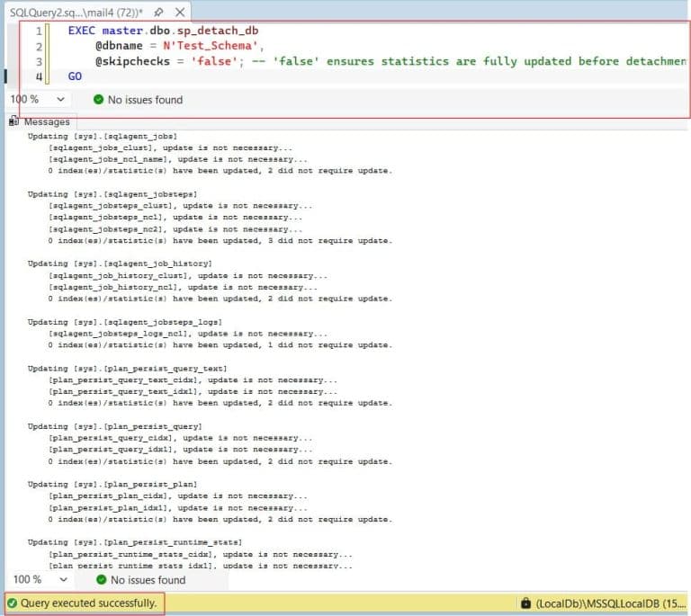The width and height of the screenshot is (691, 616).
Task: Click the '3 did not require update' summary line
Action: (x=220, y=241)
